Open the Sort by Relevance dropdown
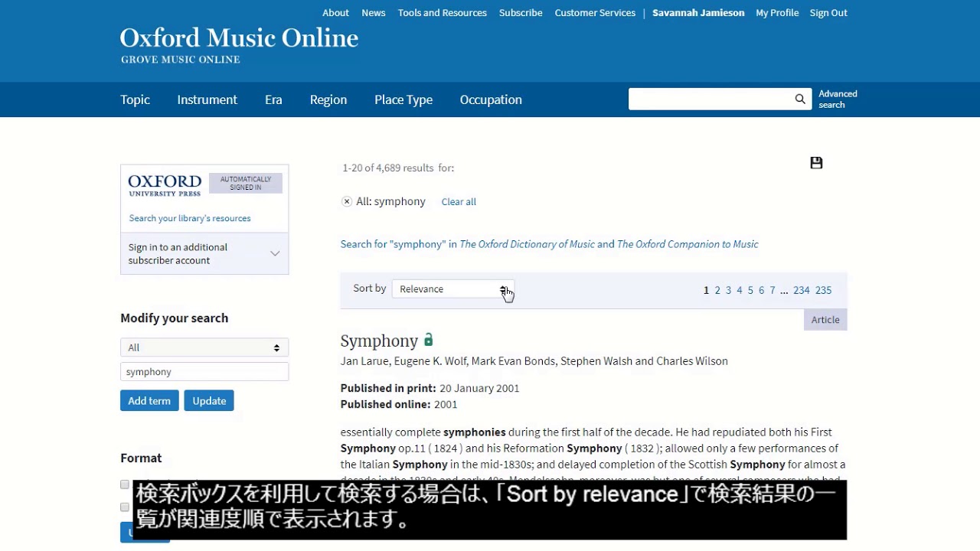Viewport: 980px width, 551px height. coord(452,289)
